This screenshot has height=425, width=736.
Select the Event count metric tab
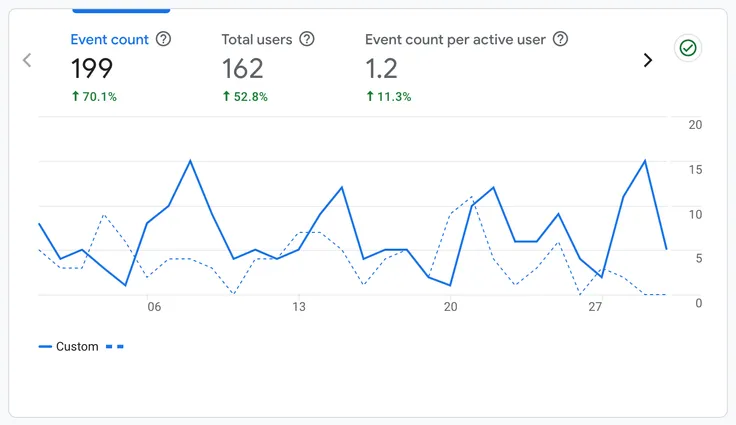109,40
